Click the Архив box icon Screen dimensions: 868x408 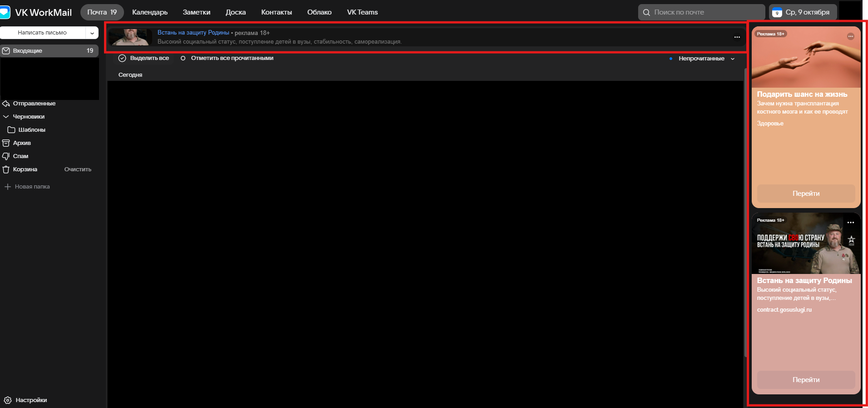click(6, 143)
